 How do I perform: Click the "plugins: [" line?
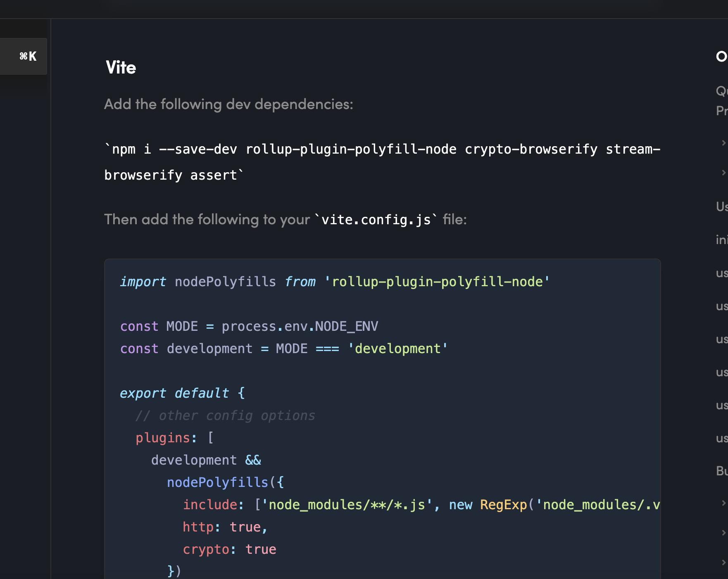coord(175,438)
